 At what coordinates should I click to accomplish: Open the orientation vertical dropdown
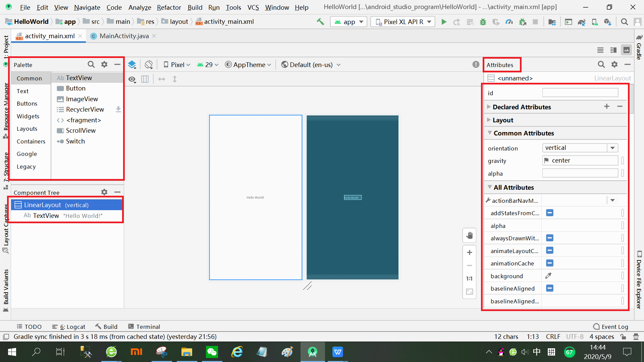tap(612, 148)
